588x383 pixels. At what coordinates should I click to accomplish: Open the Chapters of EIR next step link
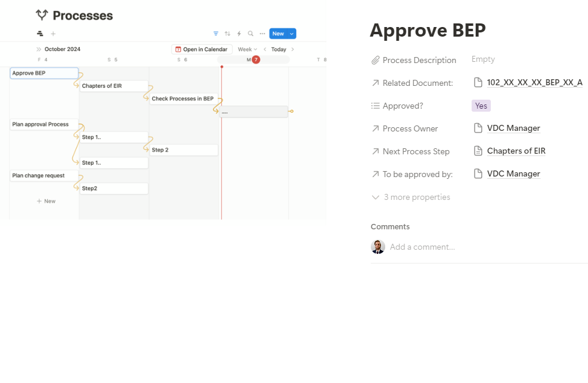coord(515,151)
